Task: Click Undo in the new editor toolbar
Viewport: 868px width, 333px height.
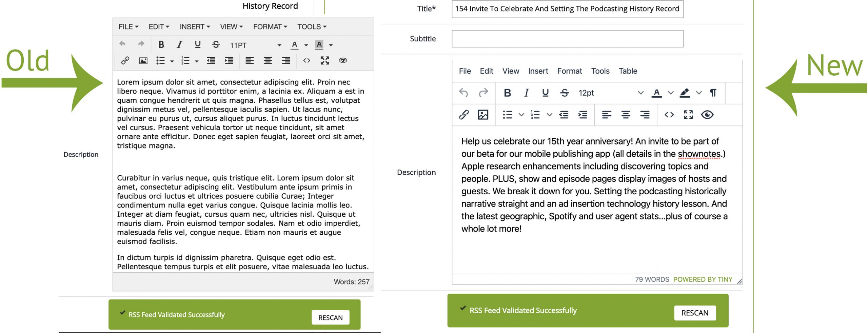Action: [463, 93]
